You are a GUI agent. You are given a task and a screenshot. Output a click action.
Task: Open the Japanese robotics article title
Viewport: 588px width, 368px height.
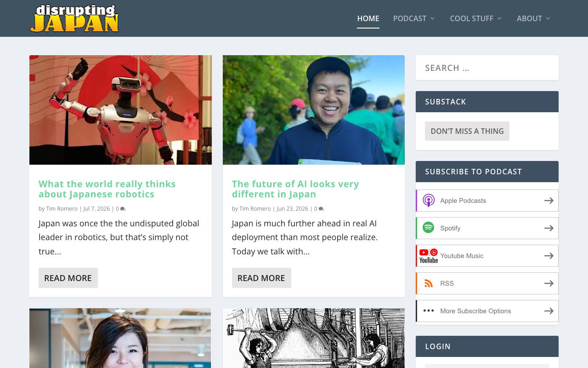(x=107, y=189)
